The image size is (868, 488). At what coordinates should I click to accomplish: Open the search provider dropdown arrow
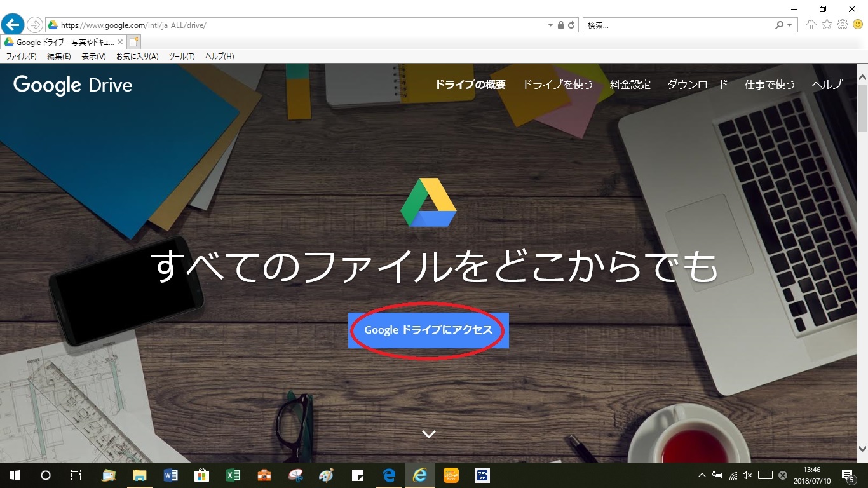(789, 25)
